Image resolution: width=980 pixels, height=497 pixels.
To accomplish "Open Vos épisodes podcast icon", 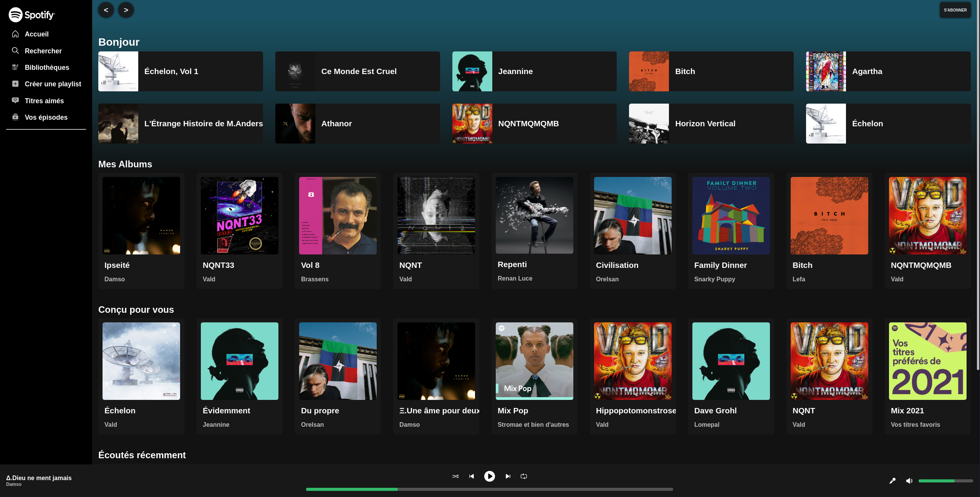I will [15, 117].
